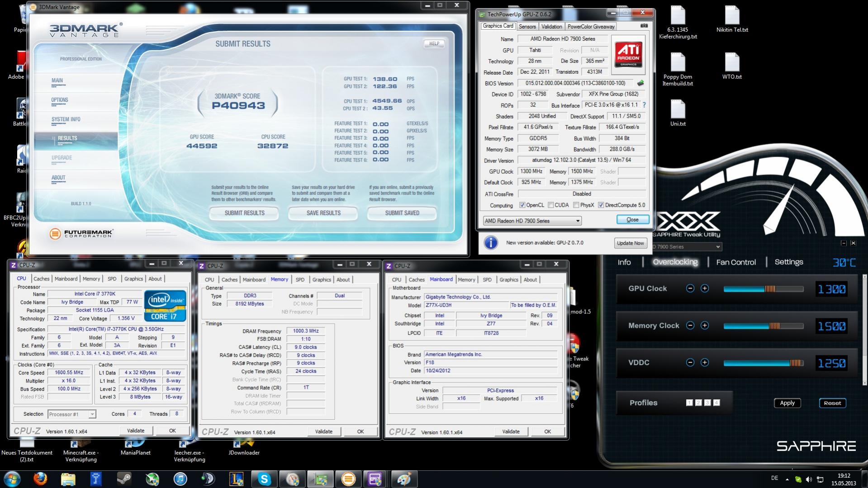The image size is (868, 488).
Task: Click SAVE RESULTS in 3DMark Vantage
Action: (x=323, y=213)
